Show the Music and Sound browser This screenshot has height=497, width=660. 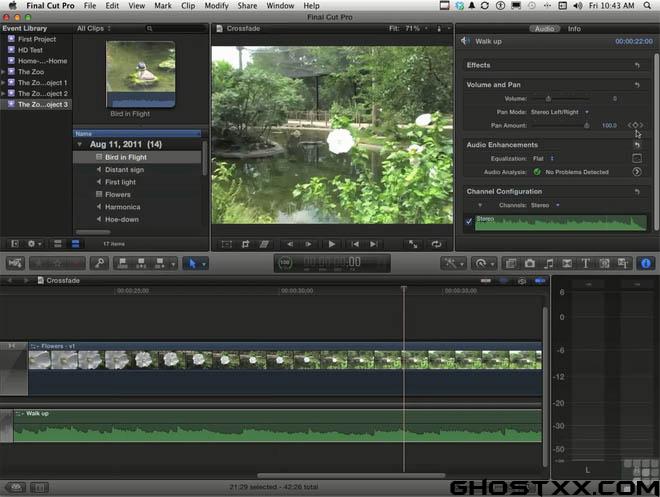point(548,263)
